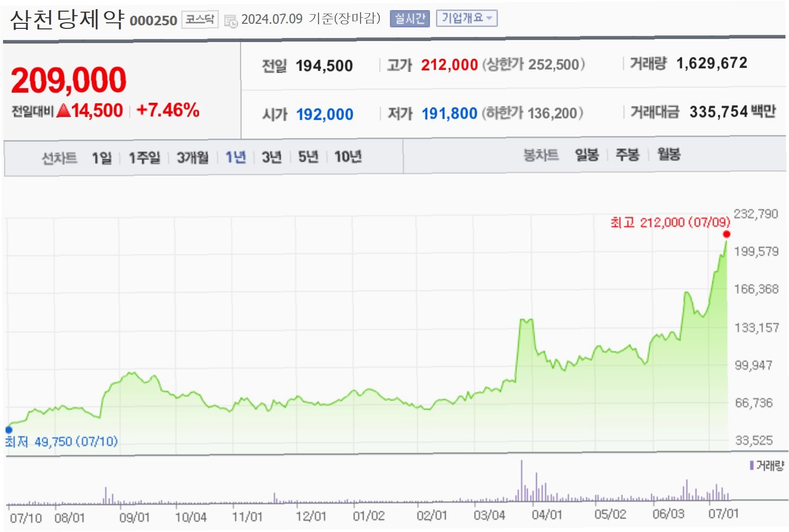Click the trade amount 335,754 백만

point(733,112)
